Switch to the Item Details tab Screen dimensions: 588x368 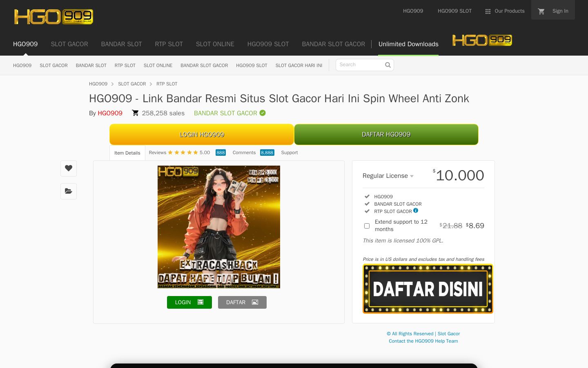[127, 153]
